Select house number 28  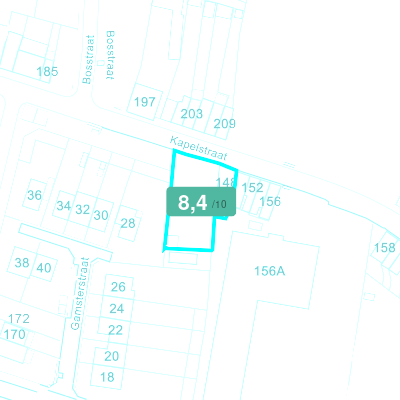pos(128,223)
